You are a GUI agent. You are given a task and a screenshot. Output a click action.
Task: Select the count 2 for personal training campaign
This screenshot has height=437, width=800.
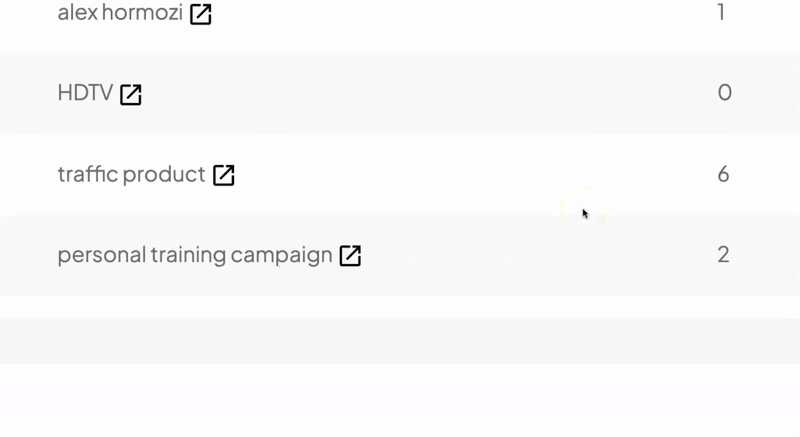(723, 255)
